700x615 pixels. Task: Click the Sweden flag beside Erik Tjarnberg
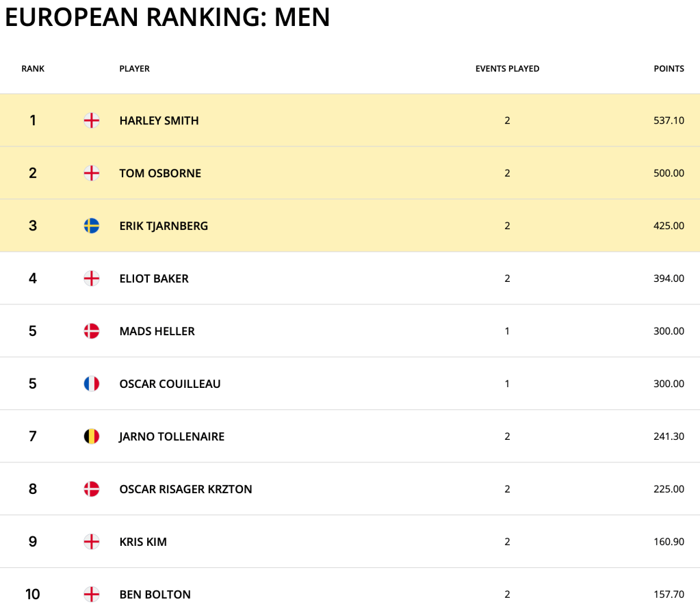tap(91, 226)
